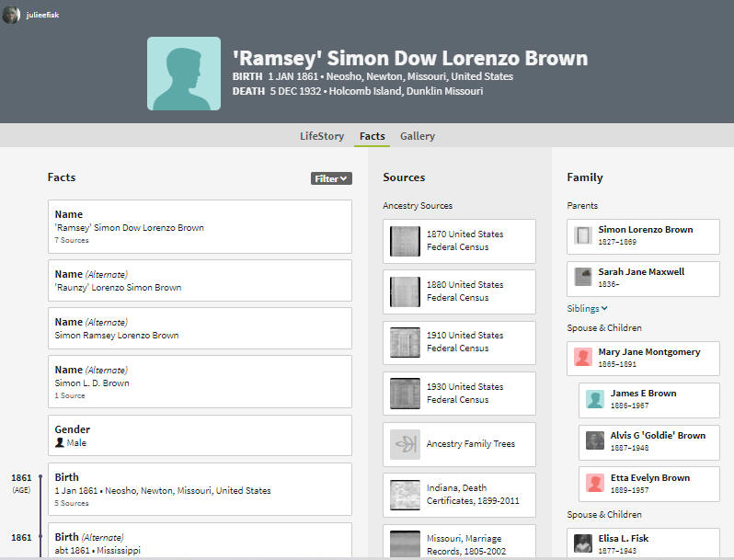Open Elisa L. Fisk's profile

pyautogui.click(x=643, y=543)
